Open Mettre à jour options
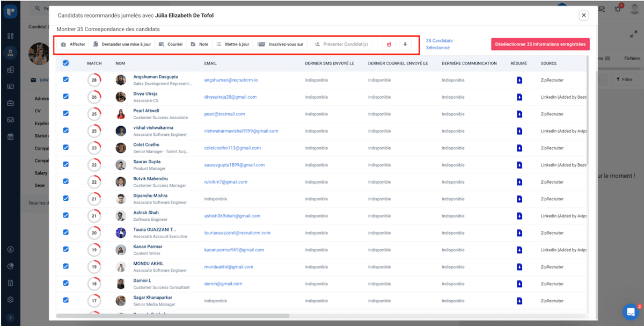Image resolution: width=644 pixels, height=326 pixels. click(232, 45)
